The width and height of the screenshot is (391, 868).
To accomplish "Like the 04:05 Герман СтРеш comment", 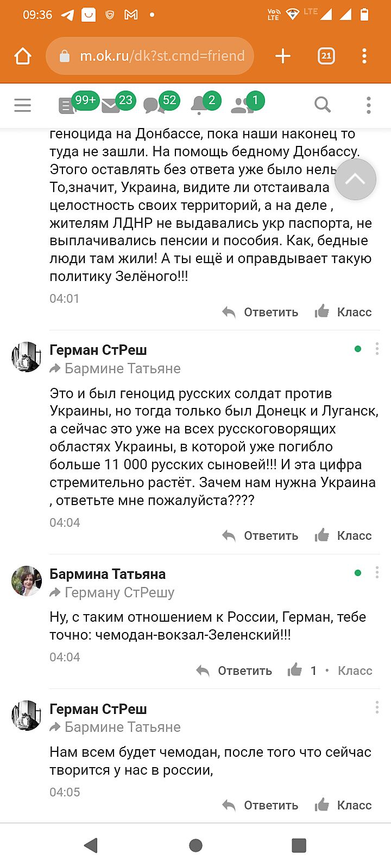I will [344, 806].
